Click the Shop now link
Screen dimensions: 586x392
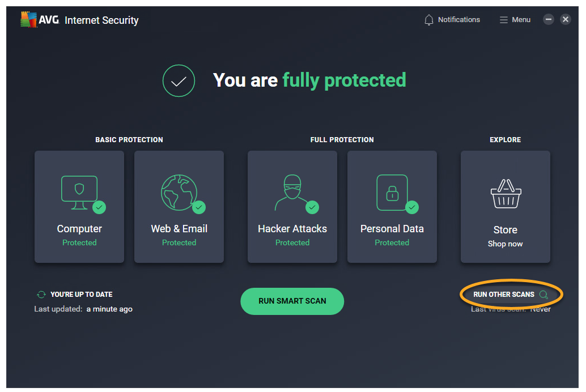tap(505, 244)
